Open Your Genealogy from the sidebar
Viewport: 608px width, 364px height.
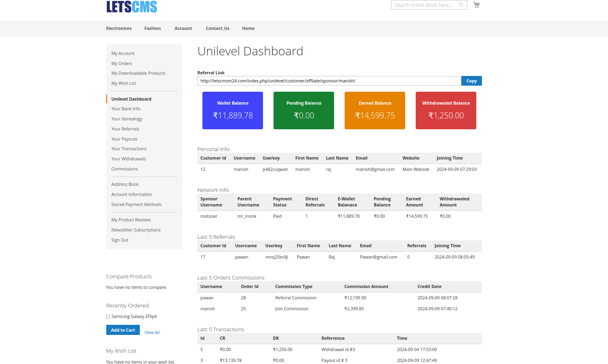coord(126,118)
